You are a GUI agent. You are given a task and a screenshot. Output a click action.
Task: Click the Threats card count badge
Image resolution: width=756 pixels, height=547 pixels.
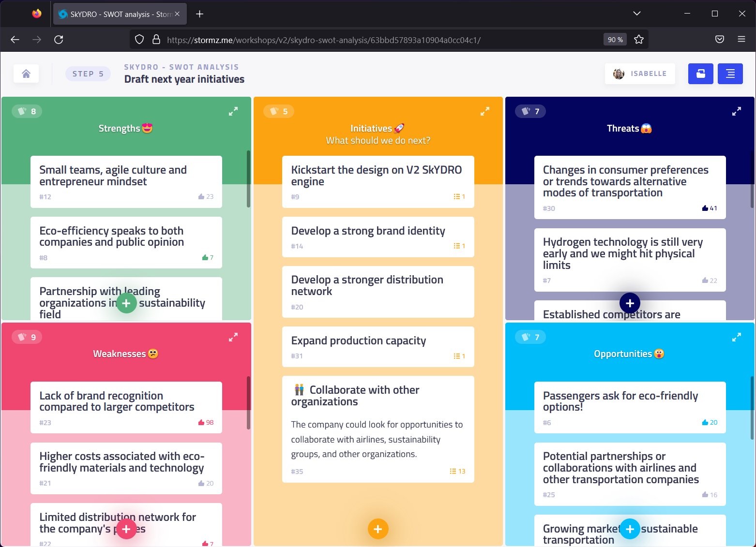pos(530,111)
